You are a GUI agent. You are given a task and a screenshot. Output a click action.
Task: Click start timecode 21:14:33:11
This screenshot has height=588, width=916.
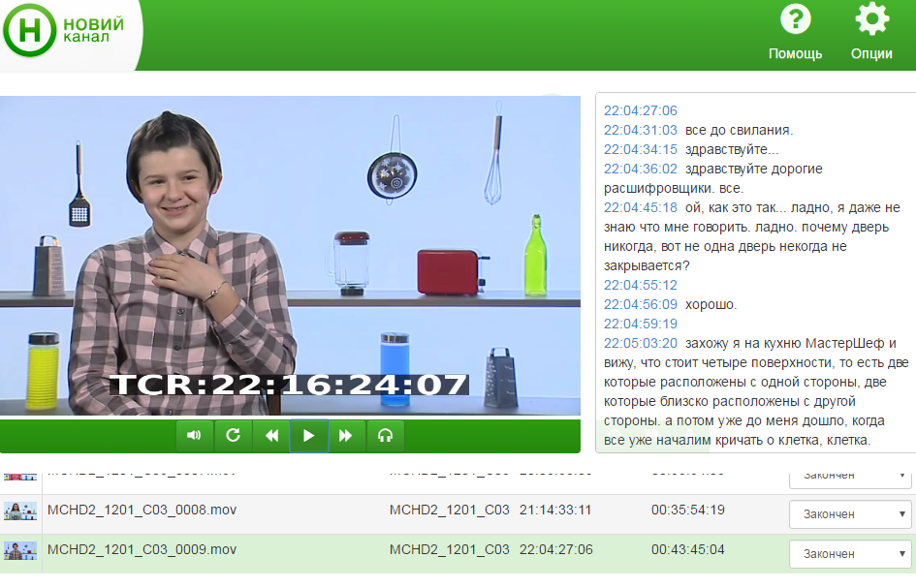coord(555,510)
